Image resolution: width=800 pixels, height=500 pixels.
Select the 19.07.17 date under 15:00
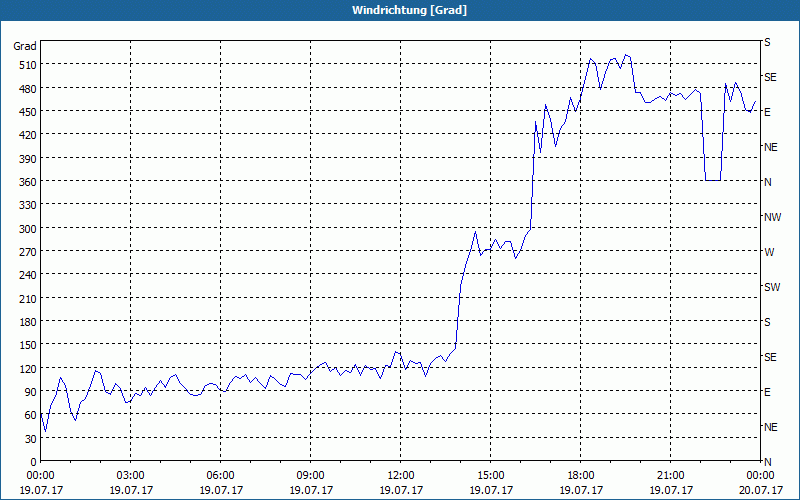coord(491,490)
